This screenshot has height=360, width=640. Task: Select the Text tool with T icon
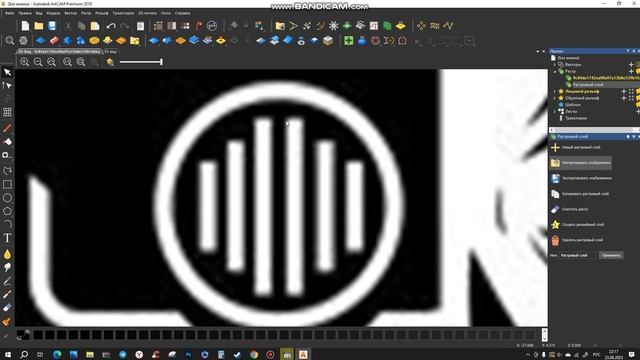point(7,238)
